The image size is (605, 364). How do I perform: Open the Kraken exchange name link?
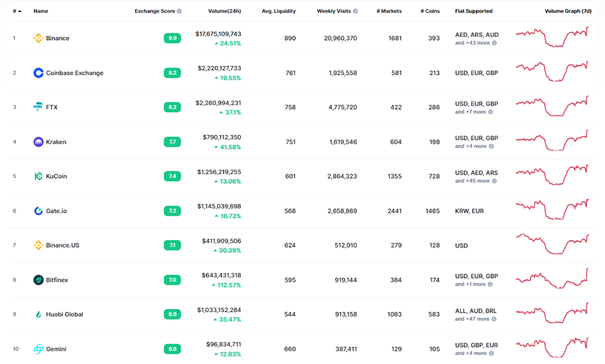pyautogui.click(x=56, y=142)
